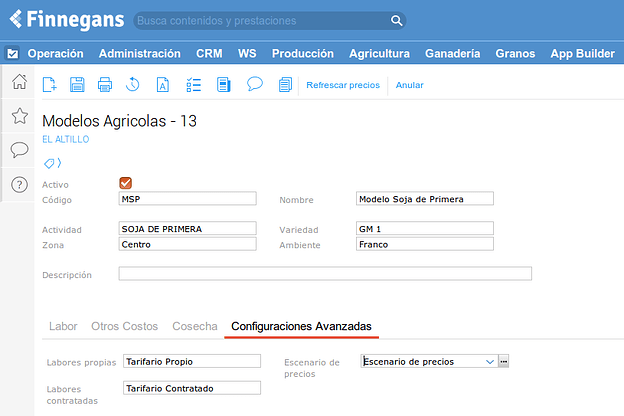Screen dimensions: 624x416
Task: Go to home via sidebar house icon
Action: point(19,82)
